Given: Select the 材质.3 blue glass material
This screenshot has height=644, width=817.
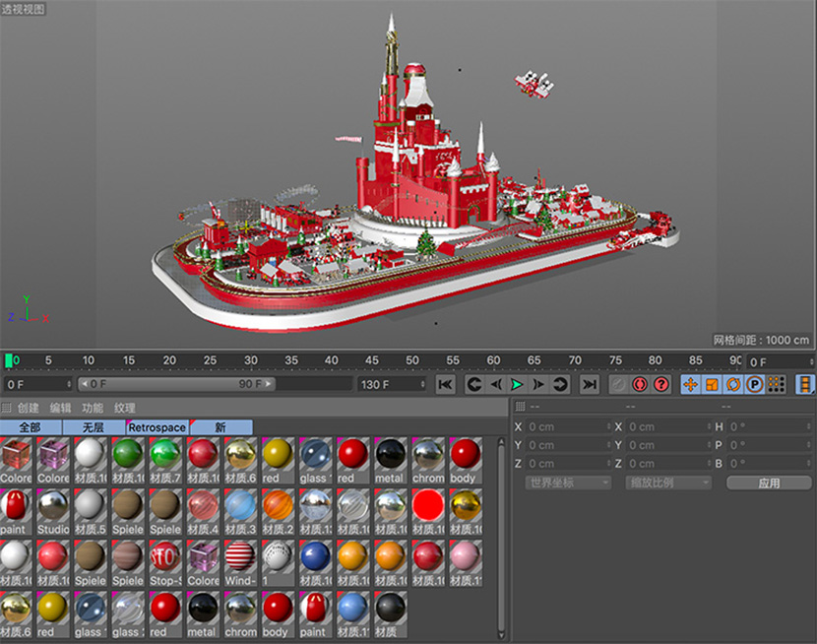Looking at the screenshot, I should click(x=240, y=512).
